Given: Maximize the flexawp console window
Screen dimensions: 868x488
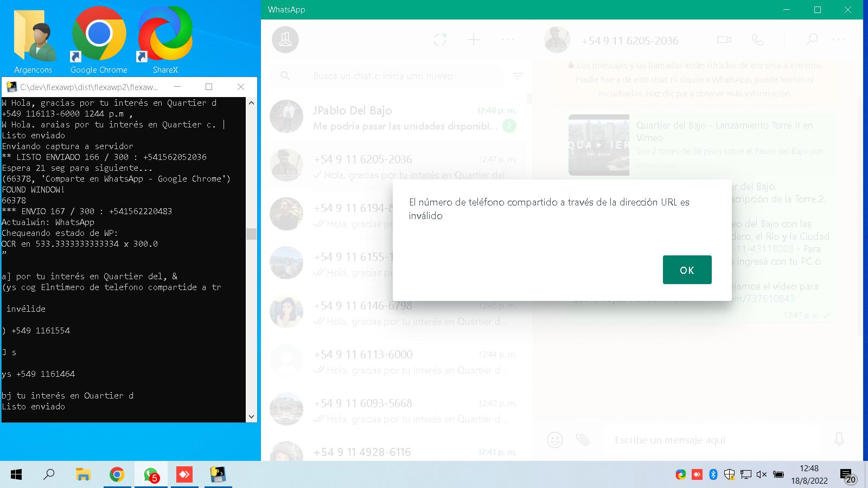Looking at the screenshot, I should [x=209, y=87].
